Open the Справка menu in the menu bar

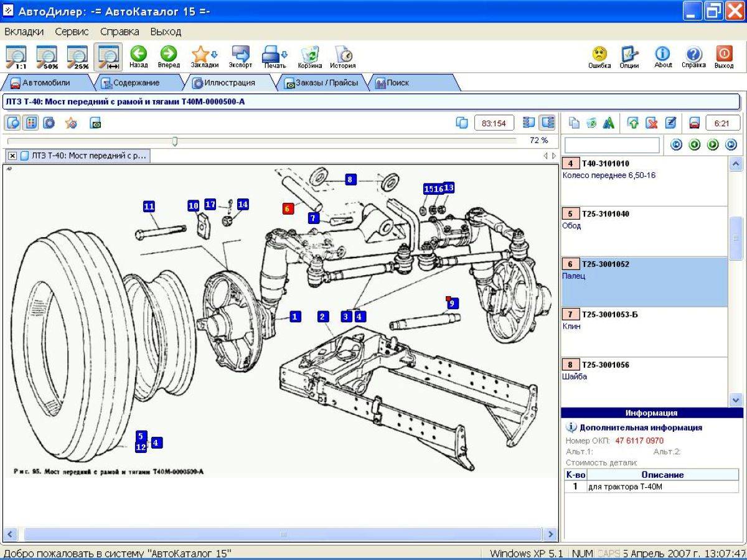(120, 31)
